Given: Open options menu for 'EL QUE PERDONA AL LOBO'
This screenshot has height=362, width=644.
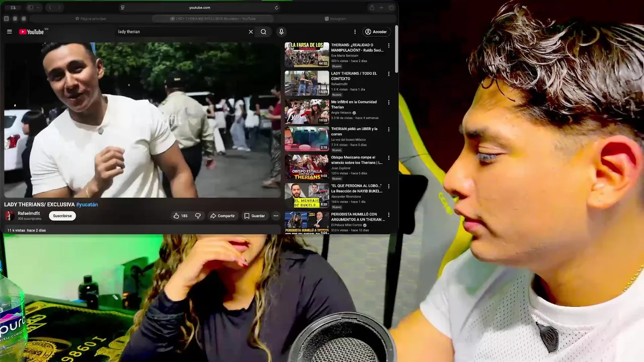Looking at the screenshot, I should click(x=388, y=186).
